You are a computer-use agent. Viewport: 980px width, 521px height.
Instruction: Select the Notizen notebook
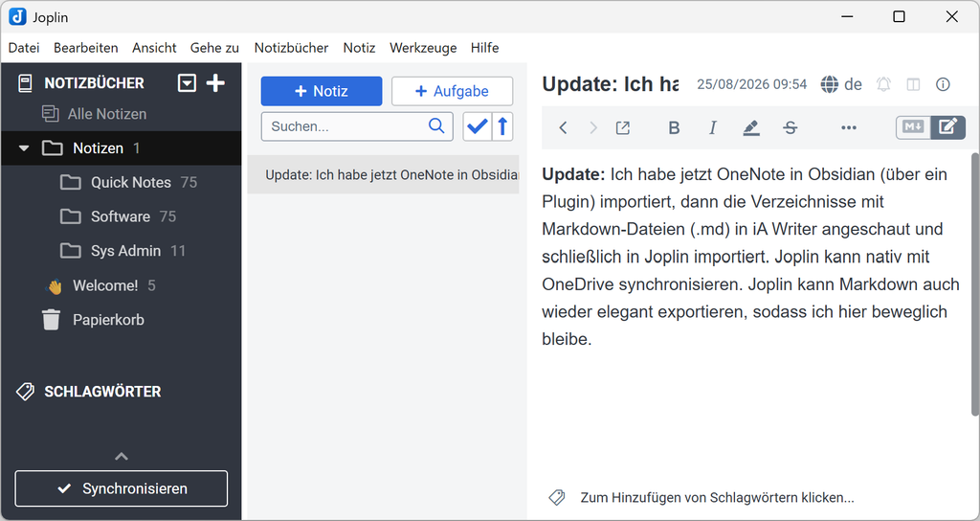point(122,148)
